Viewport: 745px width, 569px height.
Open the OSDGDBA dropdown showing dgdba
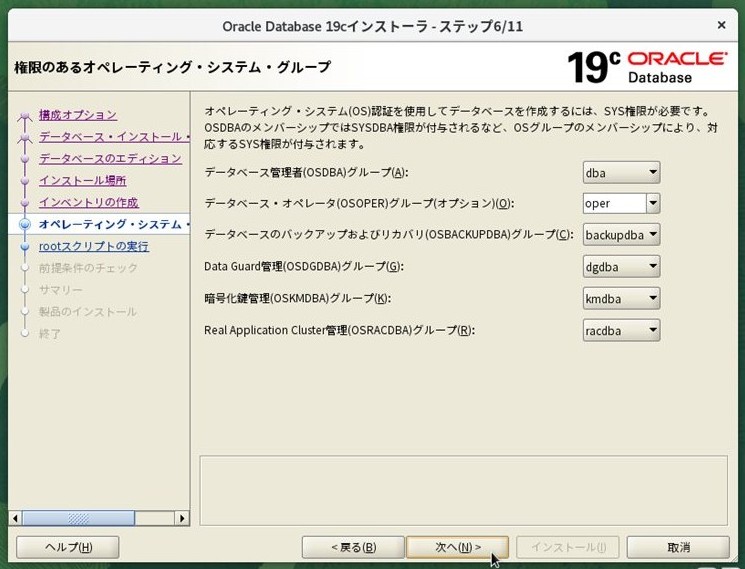point(621,266)
